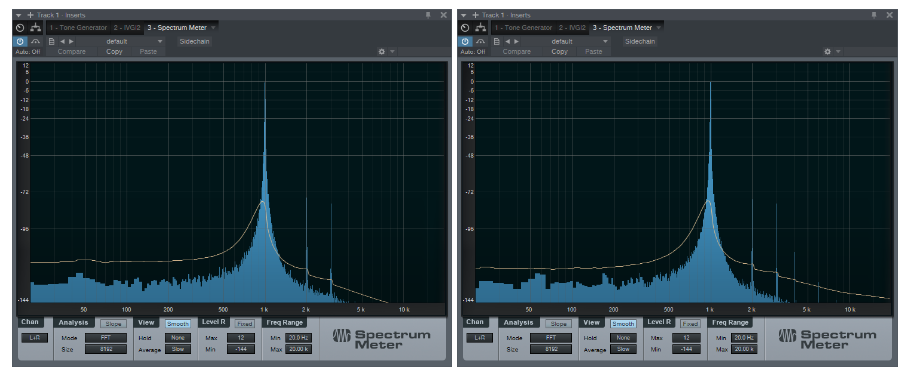Image resolution: width=909 pixels, height=377 pixels.
Task: Toggle the Slope analysis button in the right window
Action: click(558, 324)
